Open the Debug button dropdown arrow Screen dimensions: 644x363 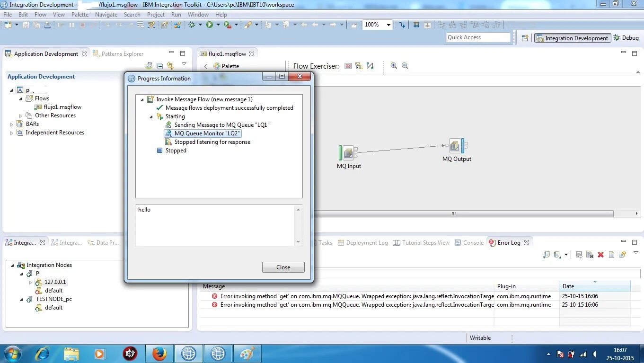pos(200,25)
